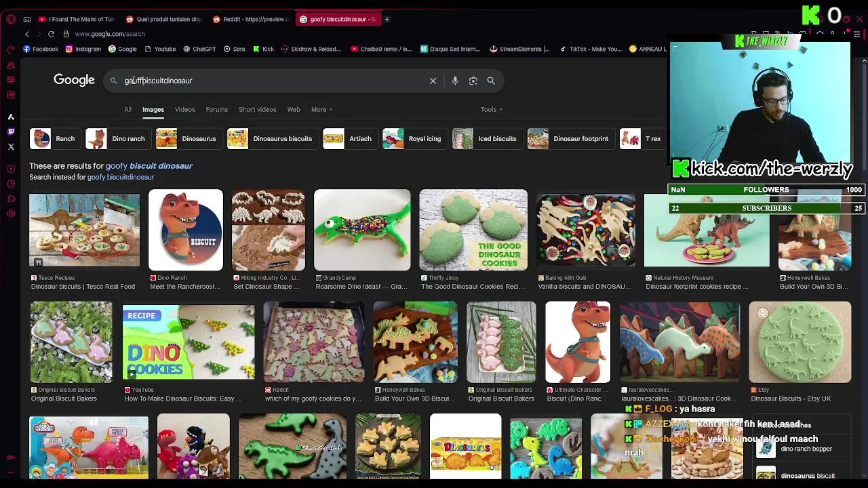Open the DINO COOKIES YouTube recipe thumbnail
Image resolution: width=868 pixels, height=488 pixels.
[189, 342]
